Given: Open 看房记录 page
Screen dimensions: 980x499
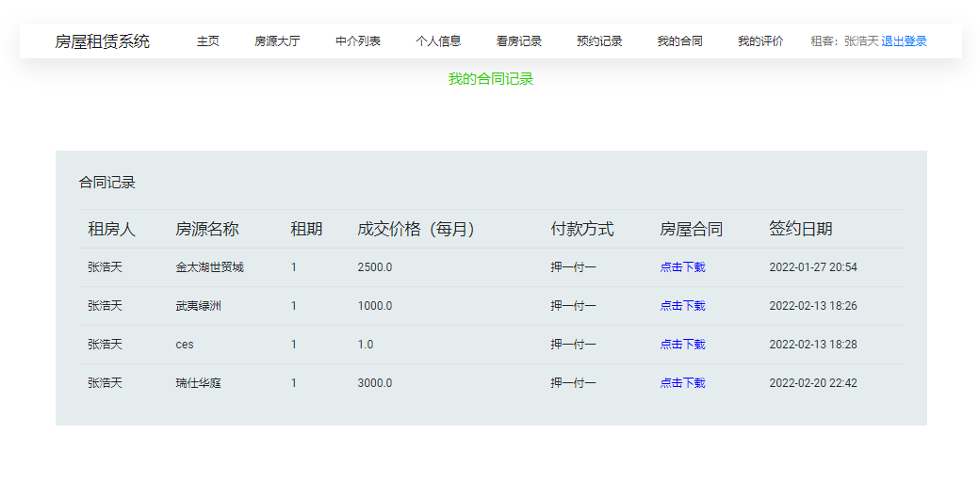Looking at the screenshot, I should click(x=519, y=41).
